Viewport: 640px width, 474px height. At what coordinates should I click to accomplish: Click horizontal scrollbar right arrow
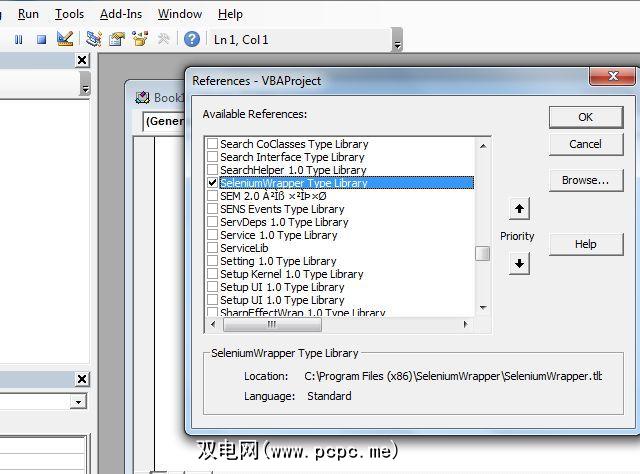(466, 325)
